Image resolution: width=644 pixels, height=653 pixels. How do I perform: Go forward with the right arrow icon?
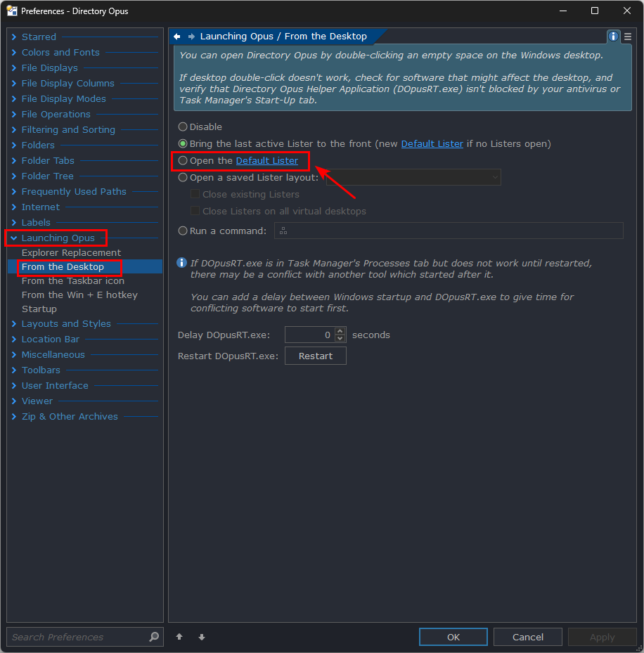tap(191, 37)
